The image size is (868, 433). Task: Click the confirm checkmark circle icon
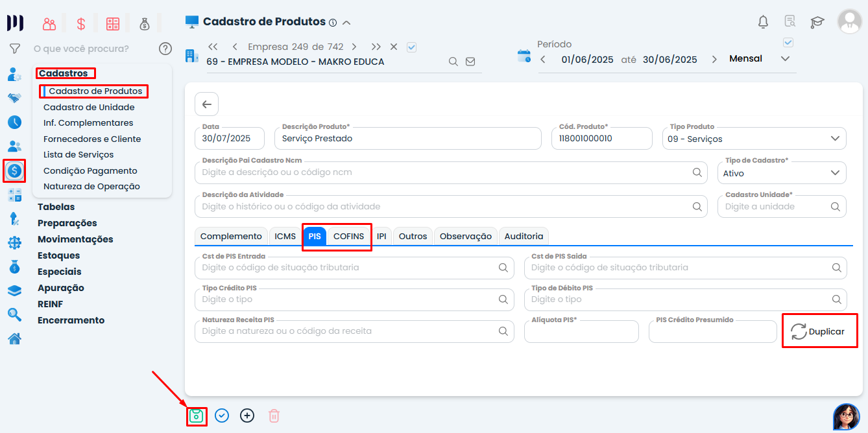tap(222, 415)
